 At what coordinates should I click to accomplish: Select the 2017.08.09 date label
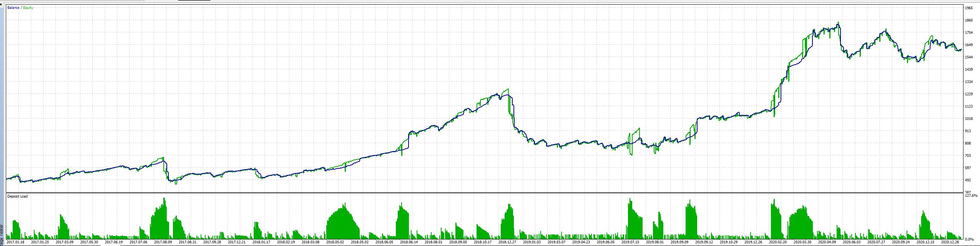163,242
